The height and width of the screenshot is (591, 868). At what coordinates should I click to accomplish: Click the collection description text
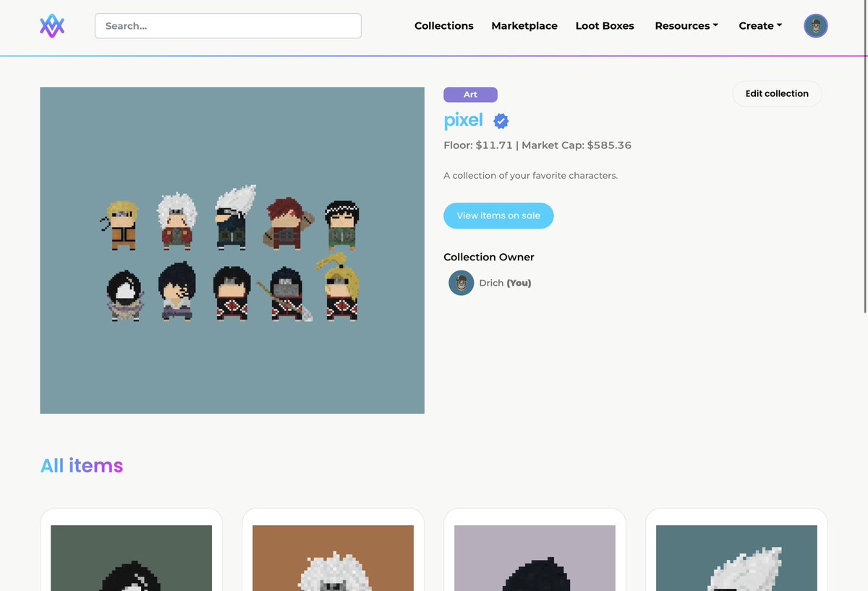531,176
